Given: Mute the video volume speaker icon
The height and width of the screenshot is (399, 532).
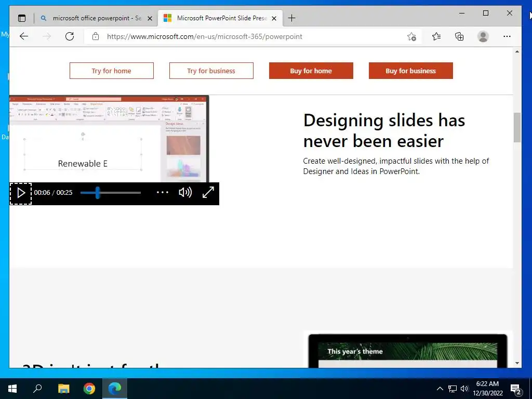Looking at the screenshot, I should tap(185, 192).
